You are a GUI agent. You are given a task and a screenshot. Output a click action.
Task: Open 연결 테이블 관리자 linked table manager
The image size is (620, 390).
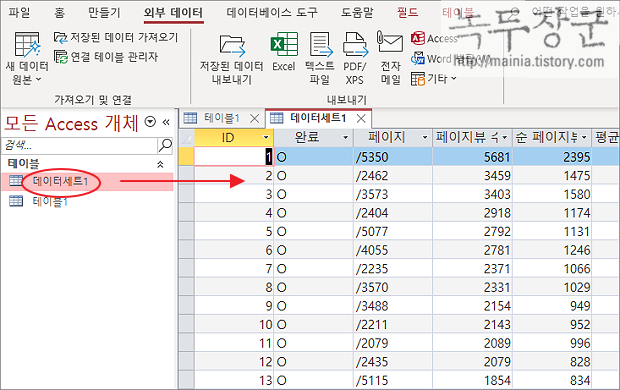(106, 57)
